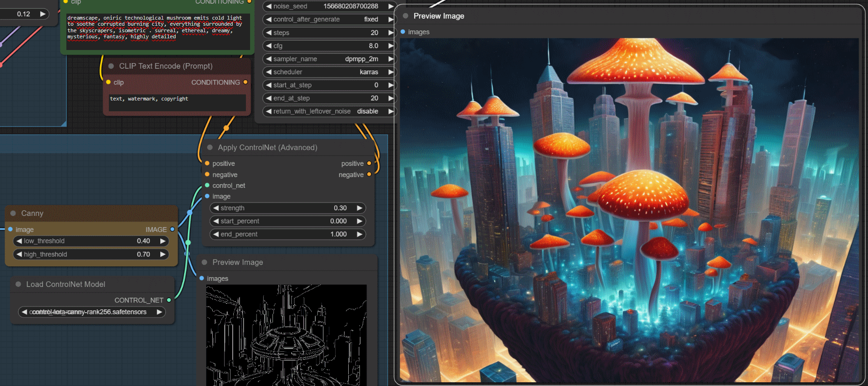This screenshot has height=386, width=868.
Task: Click the return_with_leftover_noise disable option
Action: click(367, 111)
